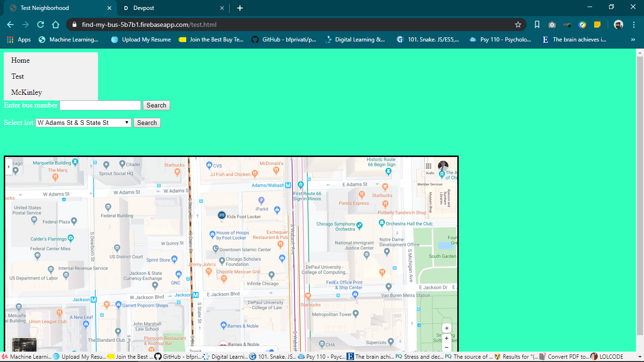Open the 101. Snake JS/ES5 bookmark in top bar

pos(428,40)
